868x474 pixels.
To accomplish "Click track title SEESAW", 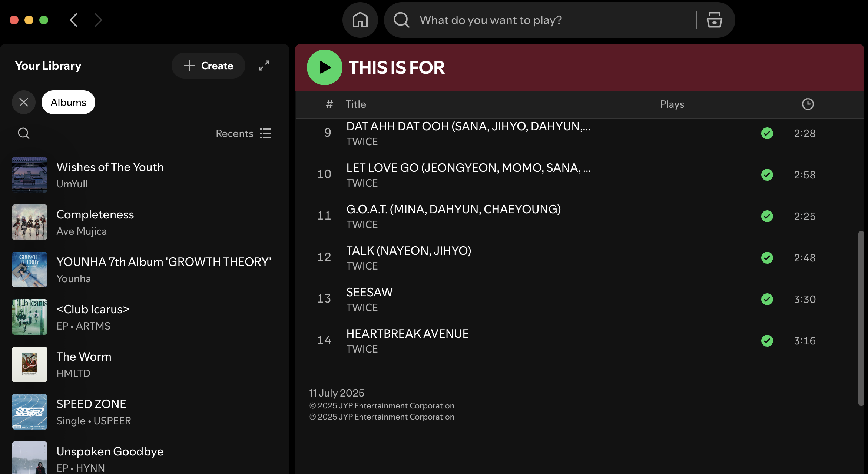I will 370,292.
